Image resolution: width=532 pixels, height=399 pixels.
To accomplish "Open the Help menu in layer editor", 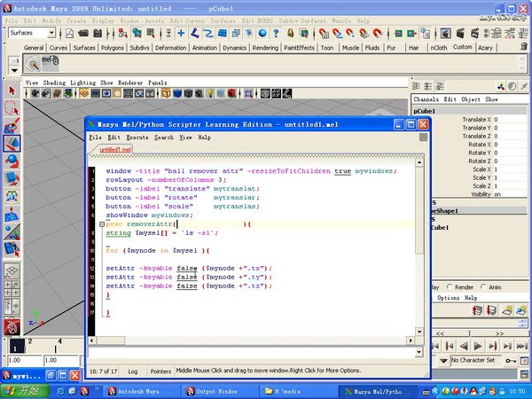I will [x=471, y=298].
